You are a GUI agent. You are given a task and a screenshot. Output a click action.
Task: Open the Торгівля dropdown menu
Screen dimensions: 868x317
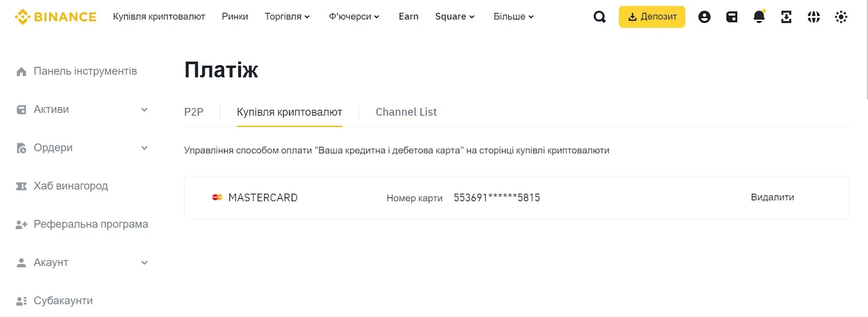pos(287,17)
